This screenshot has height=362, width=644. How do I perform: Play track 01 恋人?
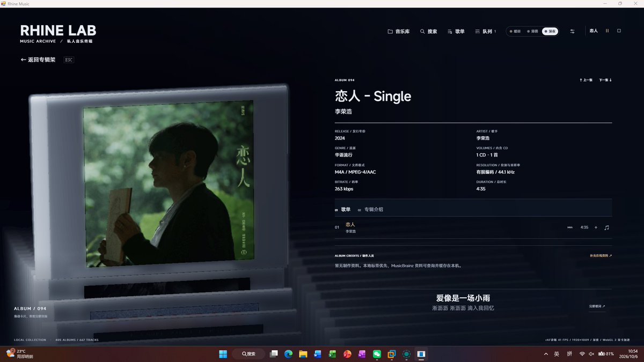coord(473,227)
